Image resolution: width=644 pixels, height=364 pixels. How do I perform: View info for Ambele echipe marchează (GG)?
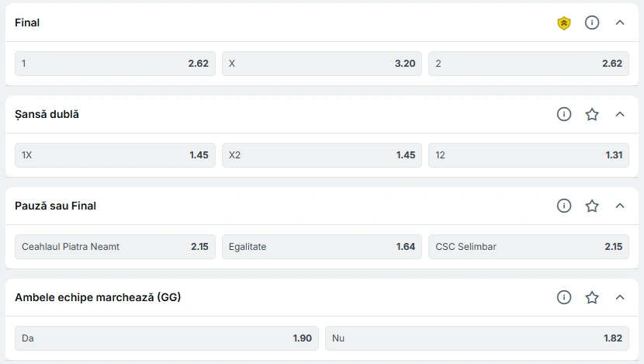tap(564, 297)
